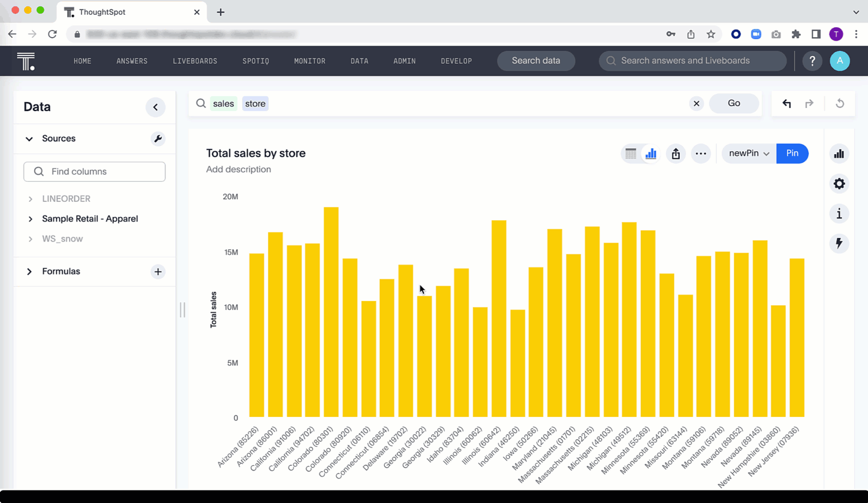Image resolution: width=868 pixels, height=503 pixels.
Task: Collapse the Data panel
Action: pos(155,107)
